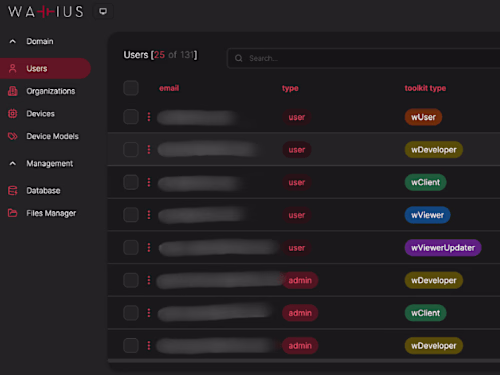Click the user type badge in wViewer row
500x375 pixels.
297,215
